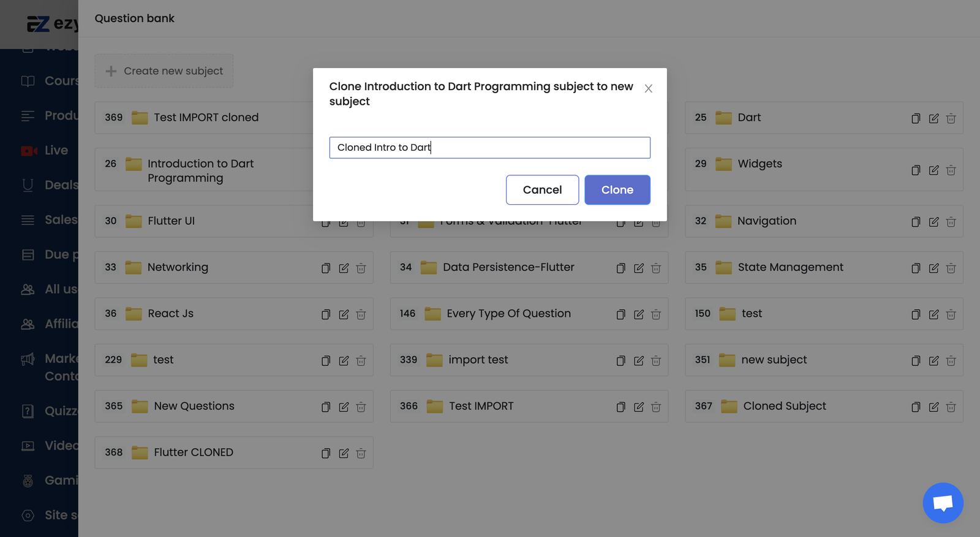Cancel the clone subject dialog
This screenshot has width=980, height=537.
[x=542, y=190]
